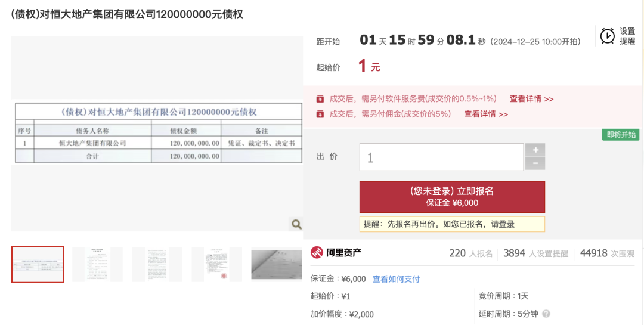Click the magnifier zoom icon on image
This screenshot has width=644, height=325.
(x=296, y=224)
